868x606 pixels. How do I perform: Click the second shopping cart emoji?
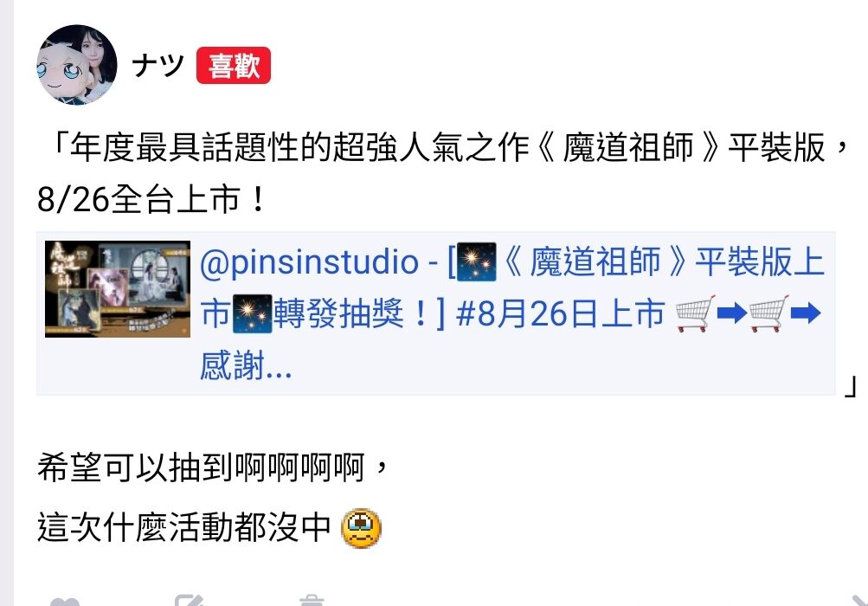pos(769,313)
